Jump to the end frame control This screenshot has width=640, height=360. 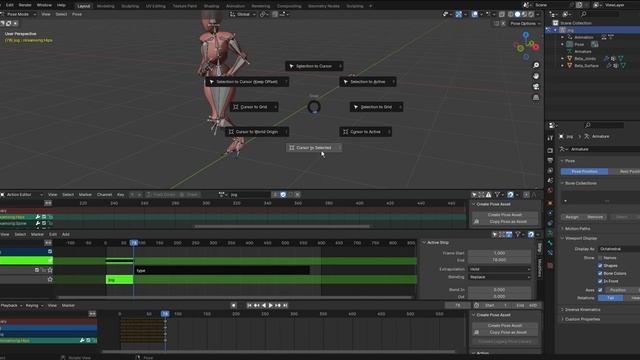[x=285, y=305]
